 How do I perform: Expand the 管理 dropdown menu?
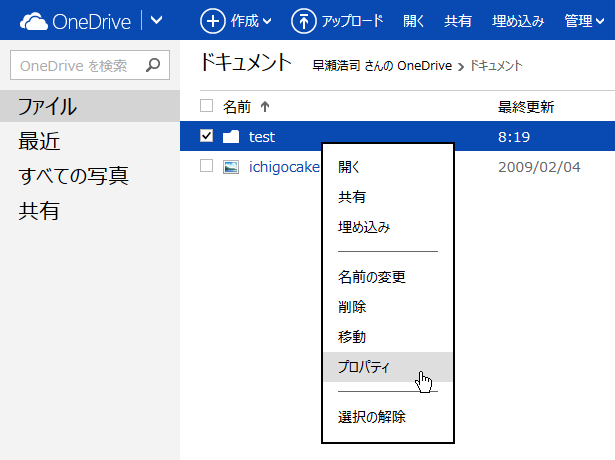point(584,21)
